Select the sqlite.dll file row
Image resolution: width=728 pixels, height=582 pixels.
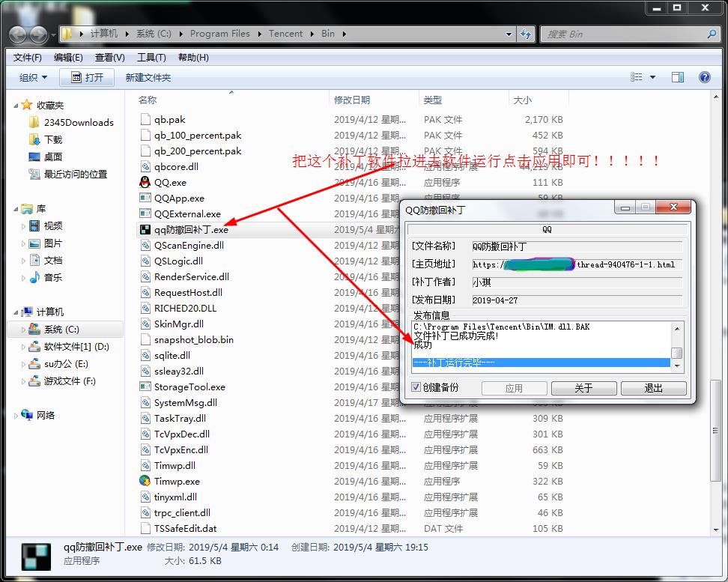[353, 355]
